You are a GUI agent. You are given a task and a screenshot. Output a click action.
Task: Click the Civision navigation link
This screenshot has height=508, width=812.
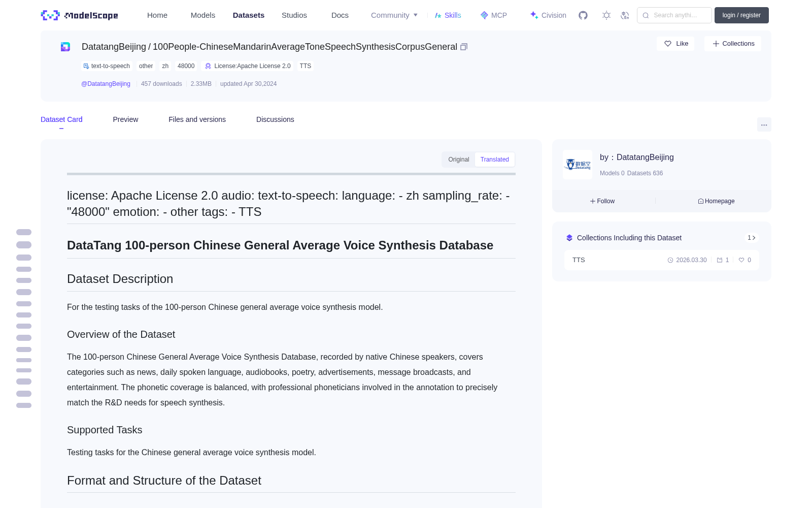point(548,15)
